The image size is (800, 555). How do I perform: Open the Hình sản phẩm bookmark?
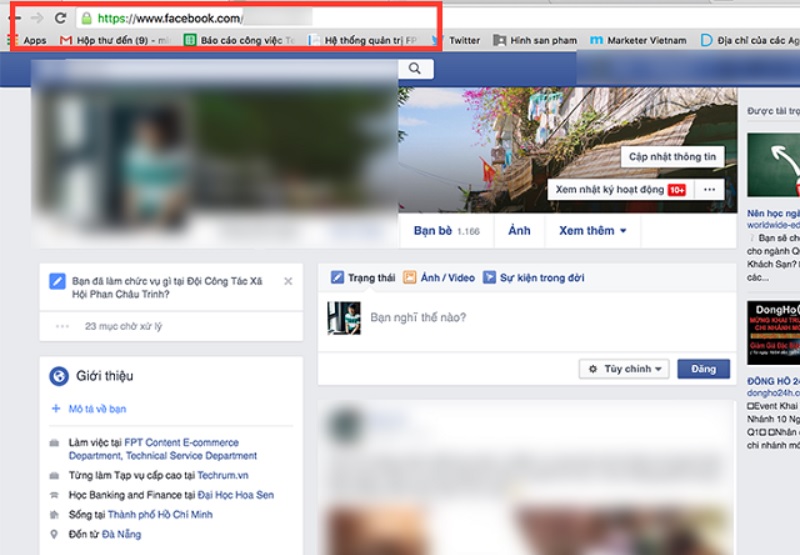click(535, 40)
